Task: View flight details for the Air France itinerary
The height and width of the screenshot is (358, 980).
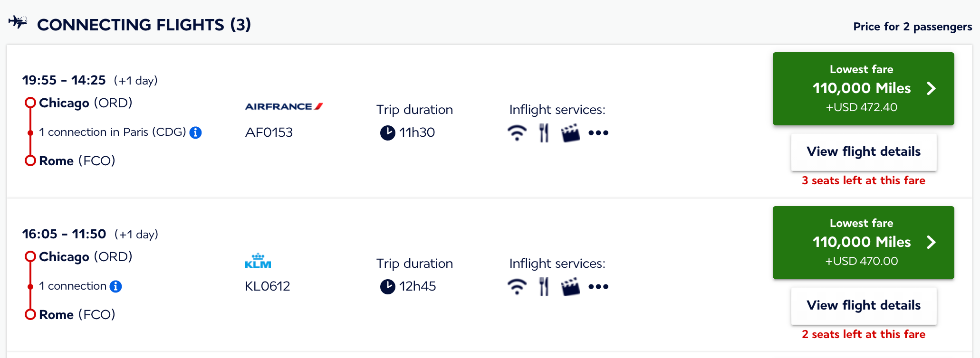Action: [x=863, y=151]
